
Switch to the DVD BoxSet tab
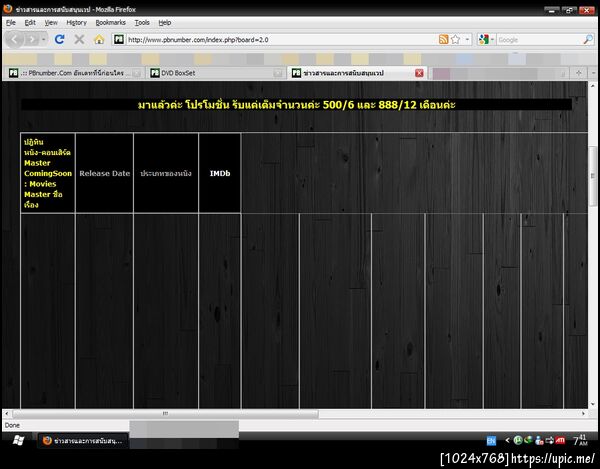click(215, 73)
